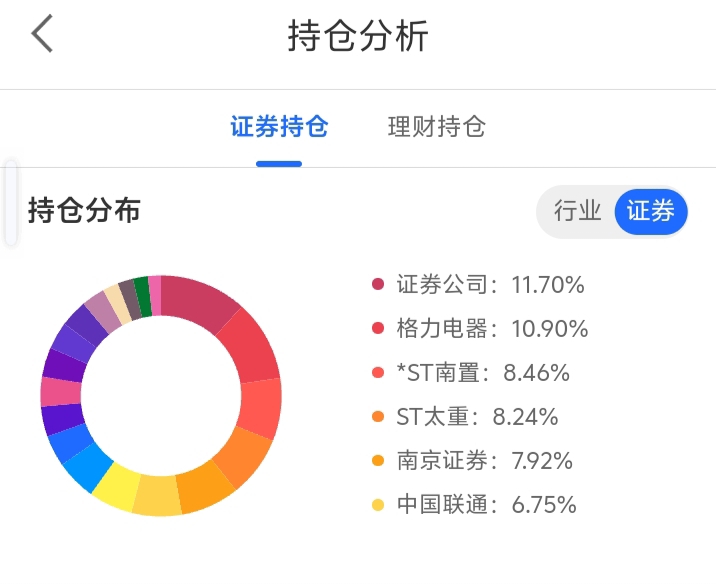Select the bright yellow donut slice
The image size is (716, 584).
pyautogui.click(x=116, y=485)
